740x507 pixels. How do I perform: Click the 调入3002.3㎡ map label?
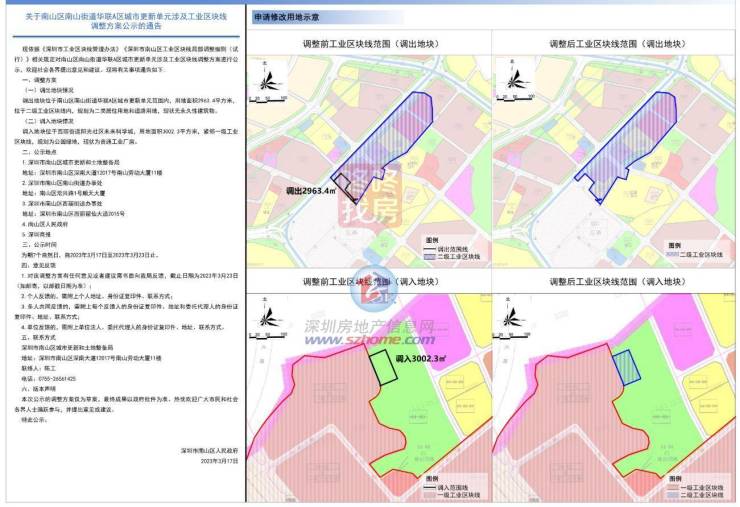[x=420, y=359]
